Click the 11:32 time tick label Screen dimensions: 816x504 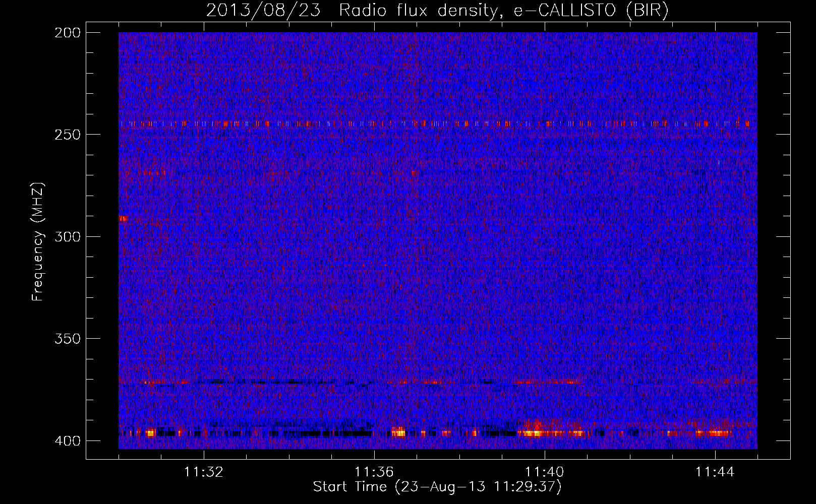(x=204, y=472)
